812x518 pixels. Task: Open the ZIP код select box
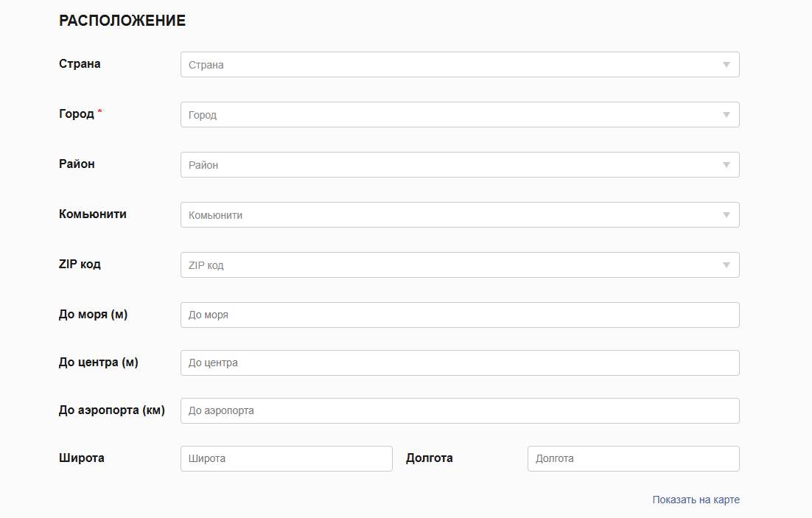(460, 265)
